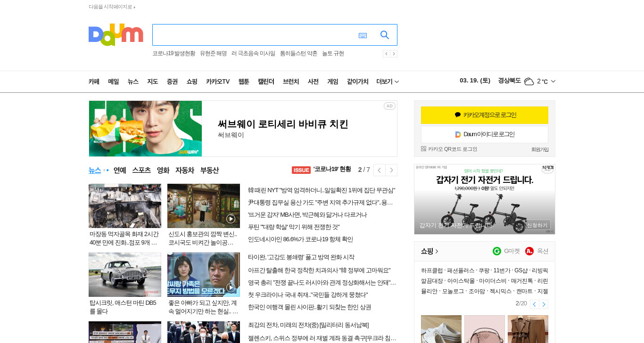Switch to the 연예 news tab
The width and height of the screenshot is (644, 343).
pyautogui.click(x=120, y=170)
